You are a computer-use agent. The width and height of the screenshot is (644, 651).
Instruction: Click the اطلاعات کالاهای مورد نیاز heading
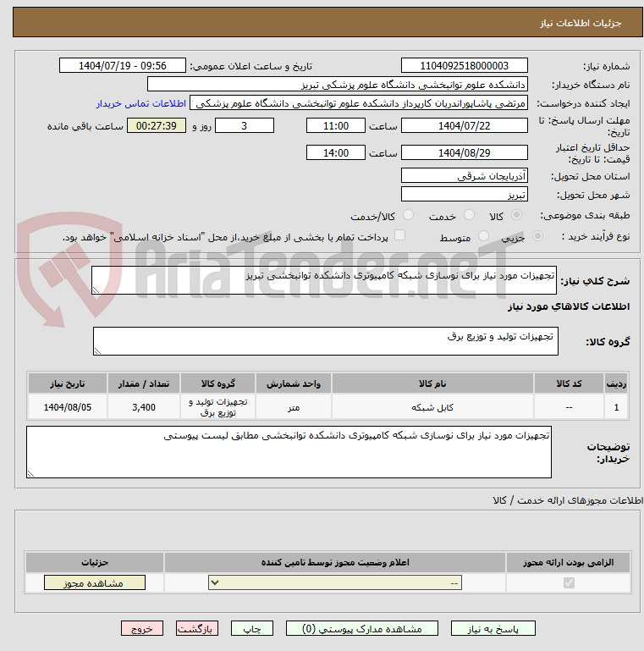point(569,306)
